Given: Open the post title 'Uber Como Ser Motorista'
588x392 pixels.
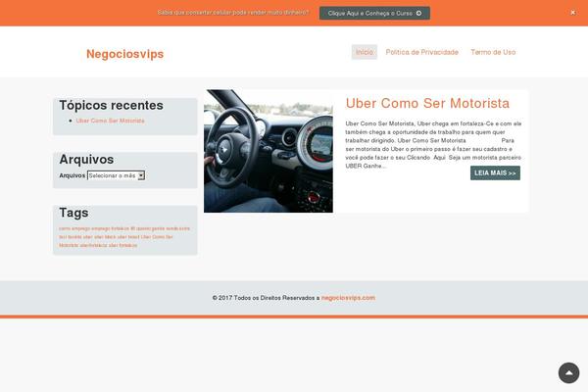Looking at the screenshot, I should click(x=427, y=103).
